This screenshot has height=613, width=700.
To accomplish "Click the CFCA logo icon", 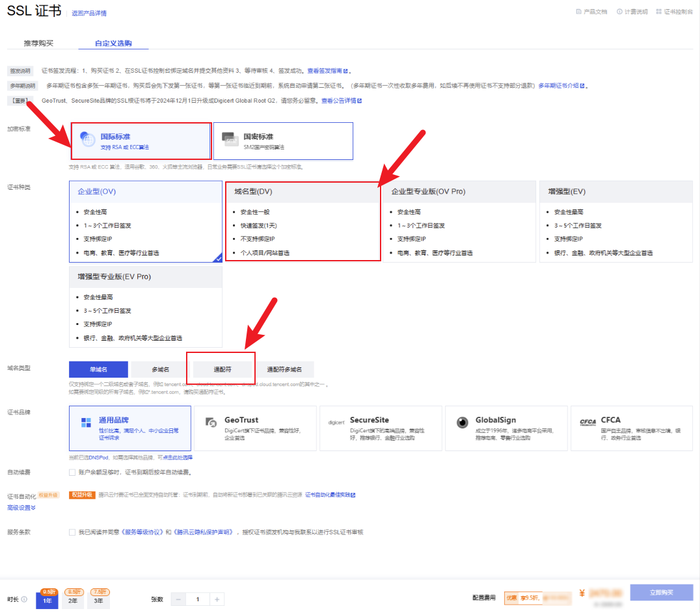I will pyautogui.click(x=587, y=422).
